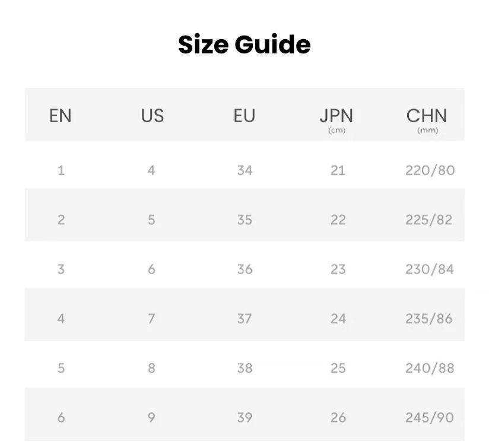Click the EU size 37 cell
Viewport: 489px width, 448px height.
point(244,319)
